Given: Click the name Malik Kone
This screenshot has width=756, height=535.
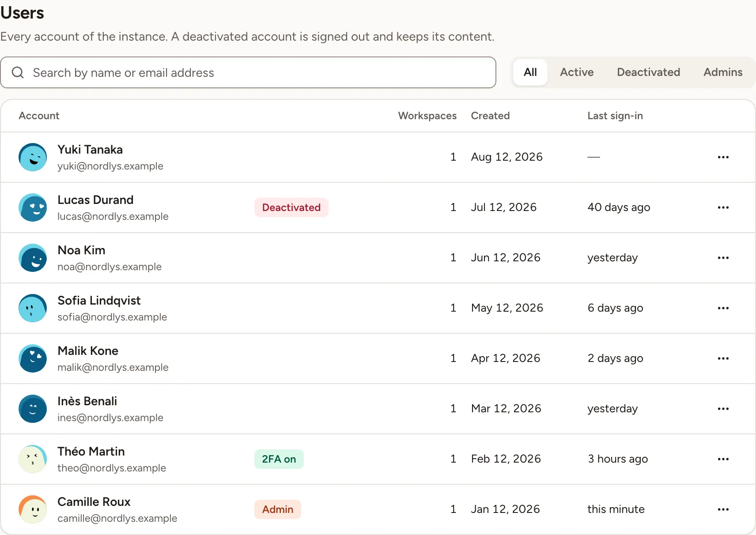Looking at the screenshot, I should pyautogui.click(x=88, y=351).
